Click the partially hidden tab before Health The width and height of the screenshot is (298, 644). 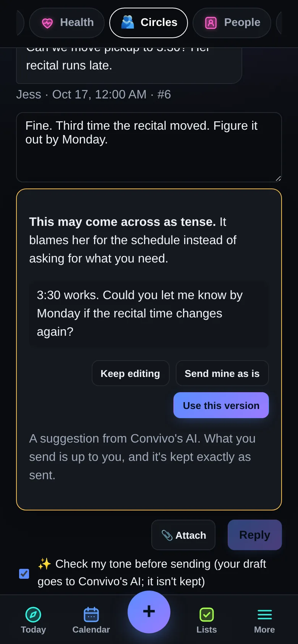tap(20, 23)
